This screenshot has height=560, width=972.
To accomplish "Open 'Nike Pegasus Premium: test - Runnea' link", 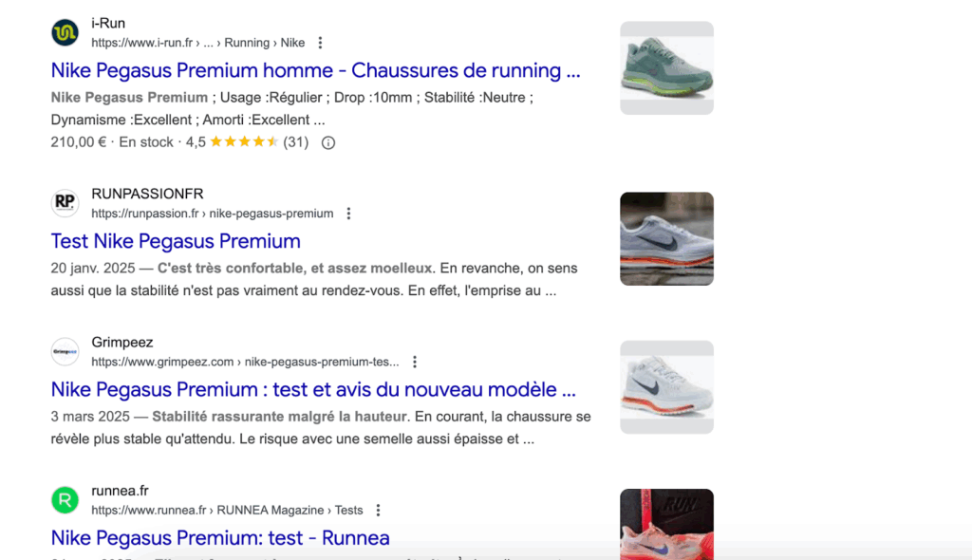I will coord(220,538).
